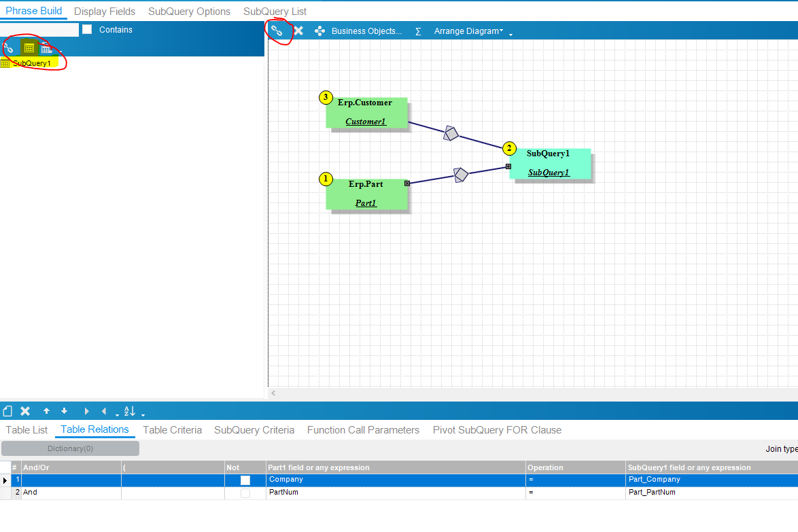This screenshot has height=532, width=798.
Task: Select the Erp.Customer table node
Action: tap(366, 112)
